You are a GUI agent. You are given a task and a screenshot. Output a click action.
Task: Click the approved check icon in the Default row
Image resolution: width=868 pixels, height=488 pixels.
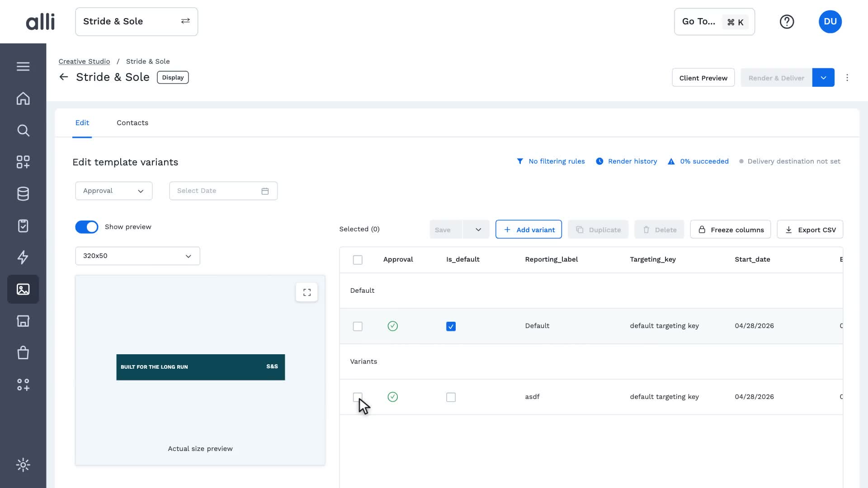point(393,326)
